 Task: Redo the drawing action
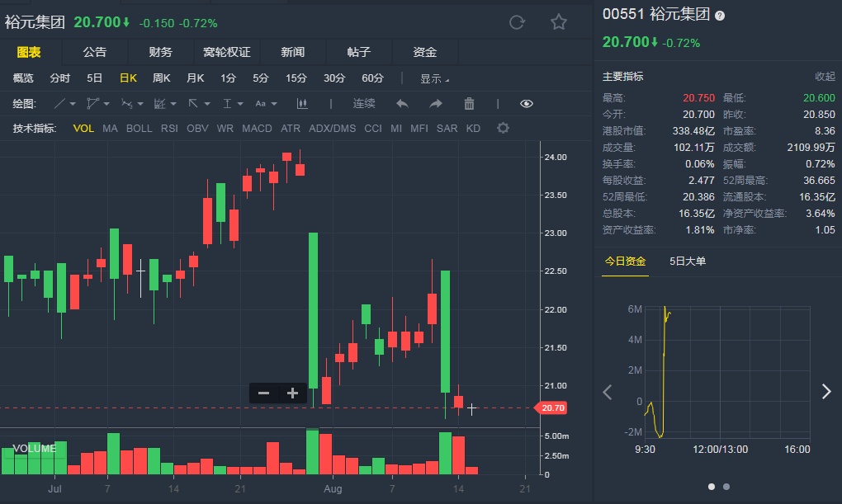coord(436,104)
